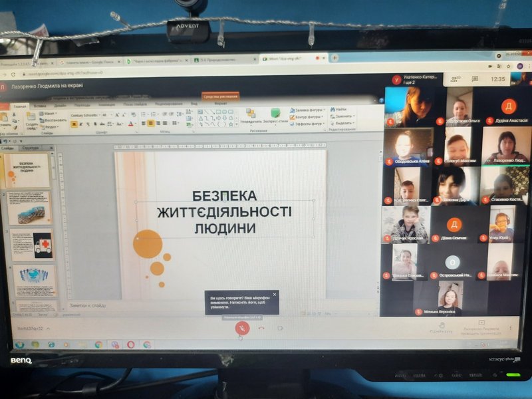Viewport: 532px width, 399px height.
Task: Open the Эффекты фигур shape effects dropdown
Action: 307,124
